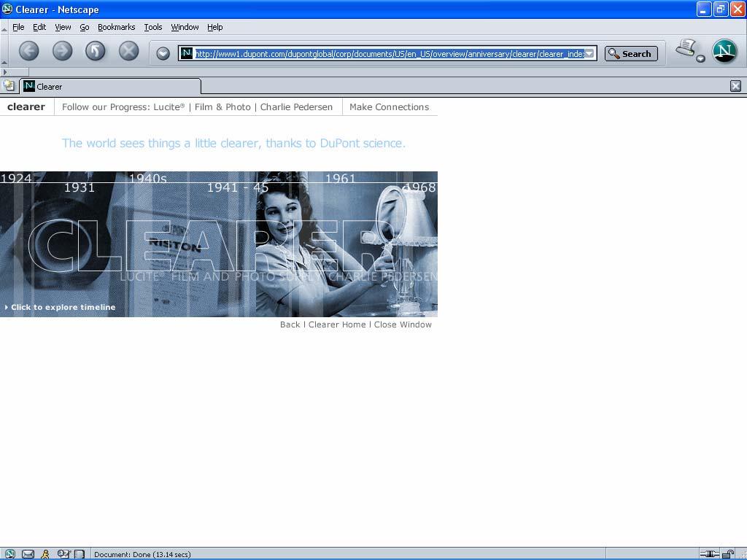
Task: Click the Back link below the banner
Action: (290, 324)
